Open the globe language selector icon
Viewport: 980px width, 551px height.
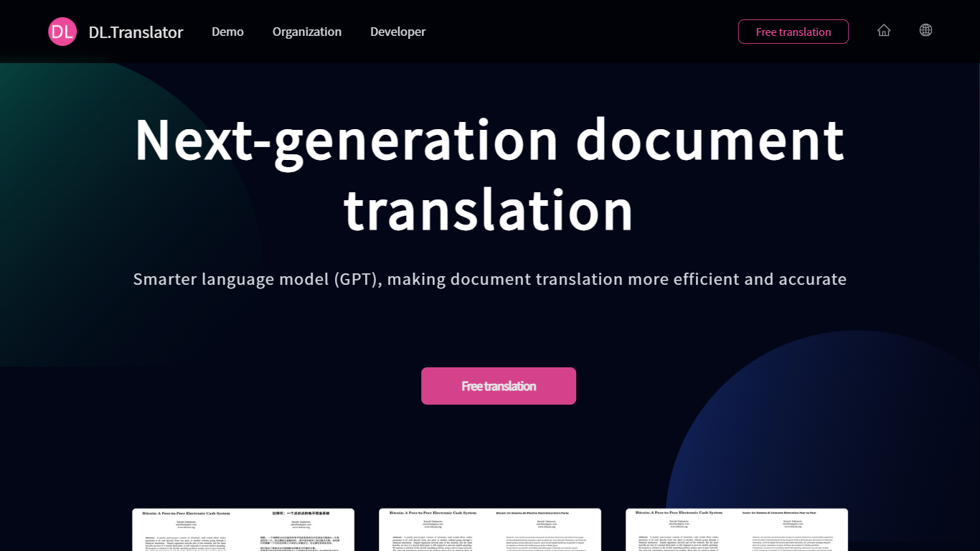[x=925, y=30]
